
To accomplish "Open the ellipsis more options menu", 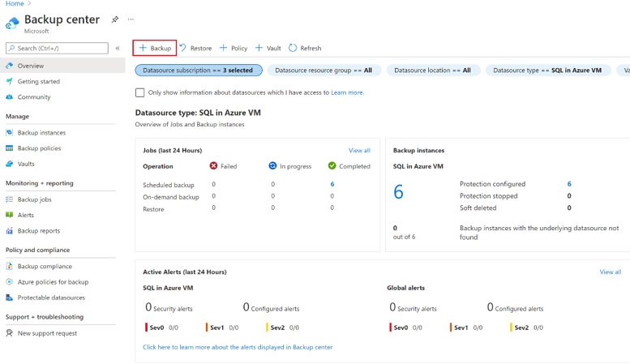I will (x=131, y=19).
